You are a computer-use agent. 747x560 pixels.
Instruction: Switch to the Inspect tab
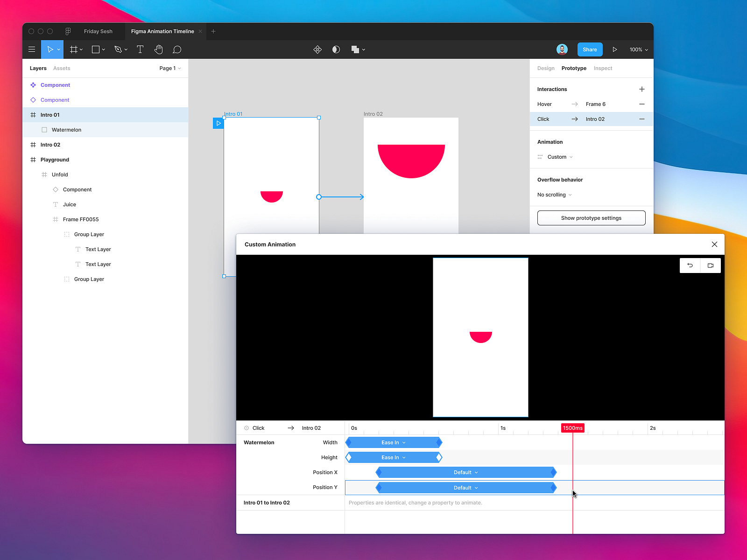point(603,68)
